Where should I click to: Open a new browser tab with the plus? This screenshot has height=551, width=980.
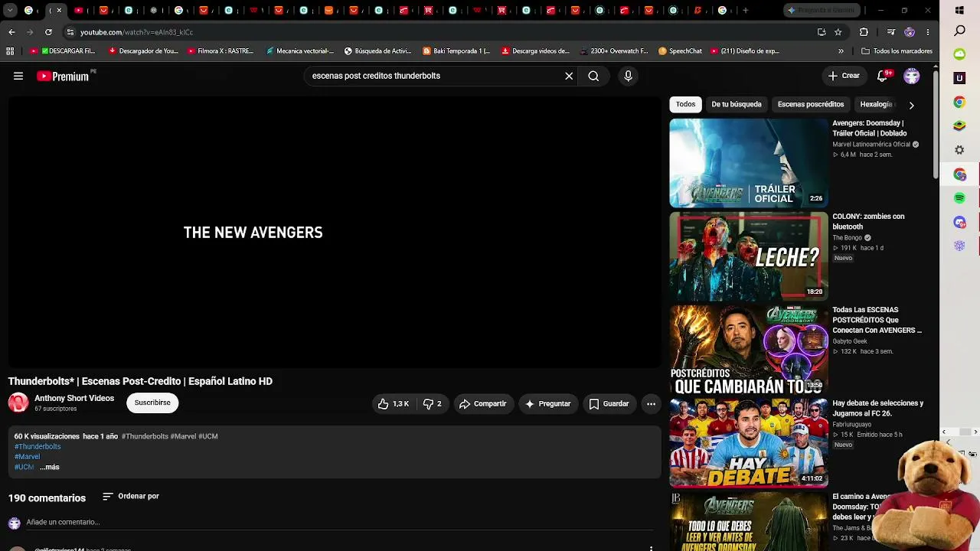(x=745, y=11)
